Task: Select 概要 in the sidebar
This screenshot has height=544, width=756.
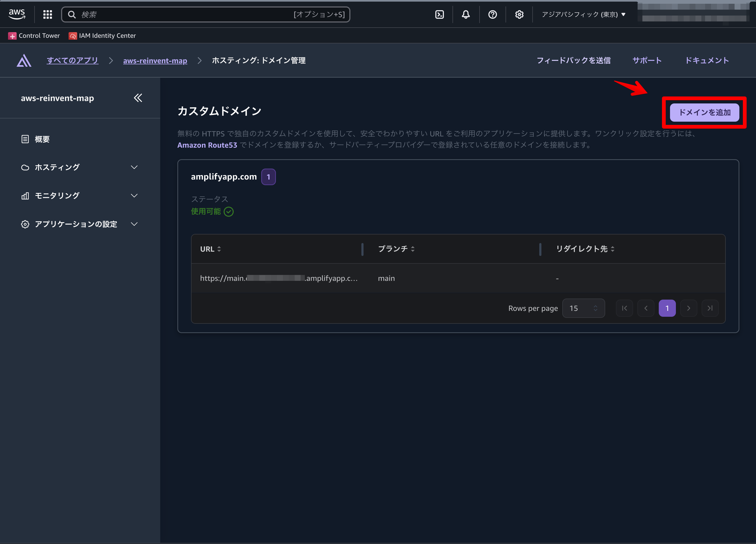Action: pyautogui.click(x=42, y=139)
